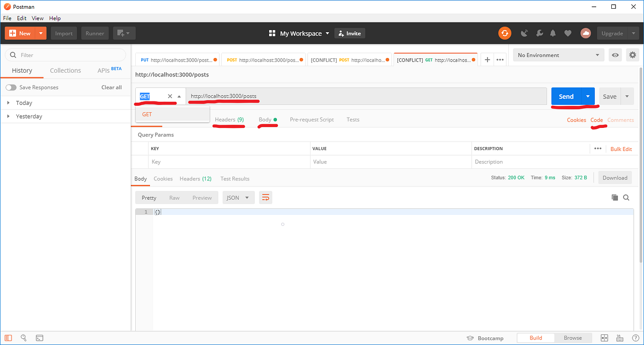Click the heart icon in the header

pos(568,33)
